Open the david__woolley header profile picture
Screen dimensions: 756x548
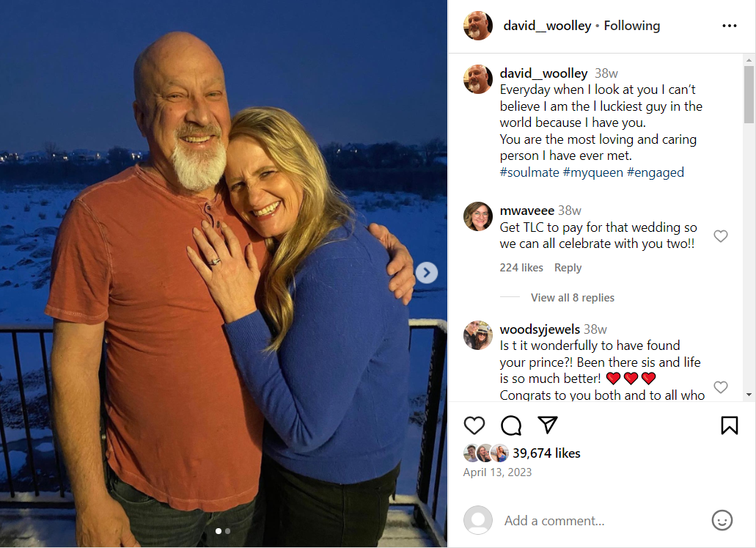point(478,26)
